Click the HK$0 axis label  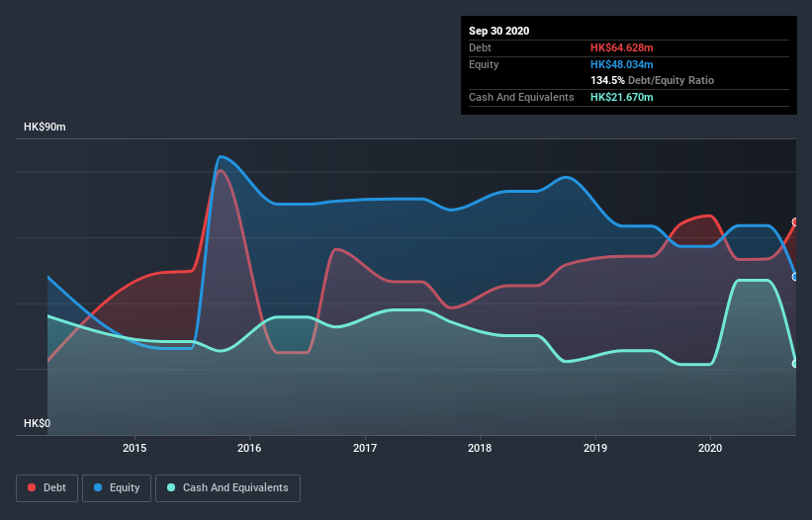(x=38, y=423)
